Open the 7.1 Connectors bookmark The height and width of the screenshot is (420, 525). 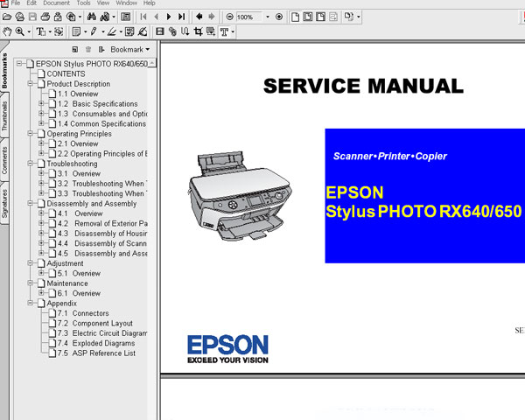83,313
